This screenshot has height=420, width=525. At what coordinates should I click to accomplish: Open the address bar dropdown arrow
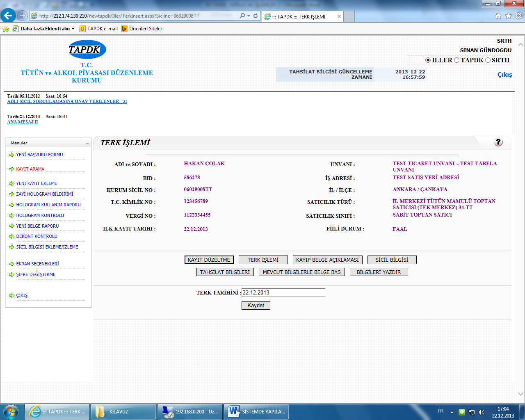coord(249,16)
